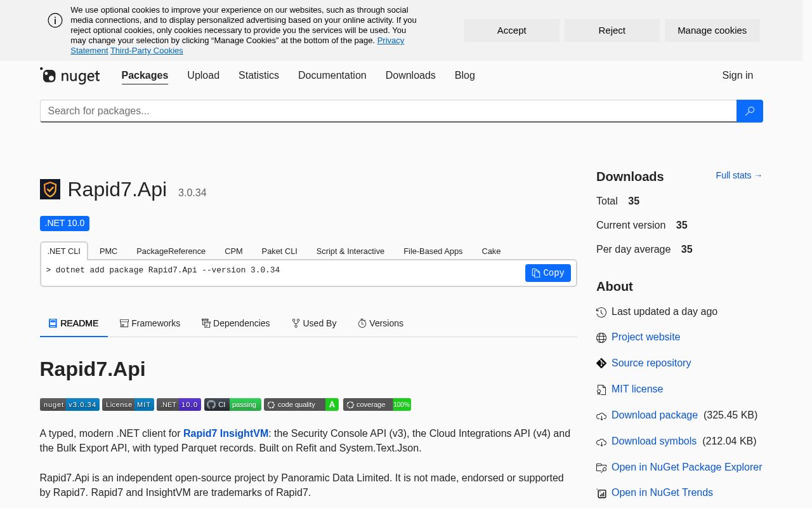Click the Rapid7.Api package shield icon

50,189
